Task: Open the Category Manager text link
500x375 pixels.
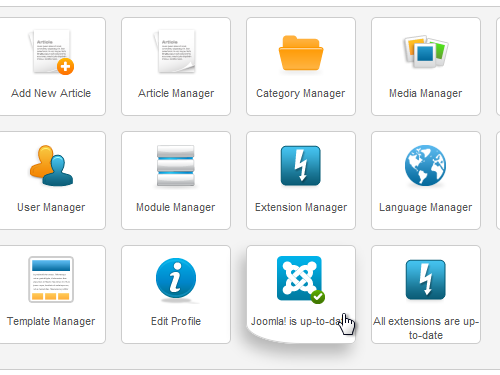Action: 301,93
